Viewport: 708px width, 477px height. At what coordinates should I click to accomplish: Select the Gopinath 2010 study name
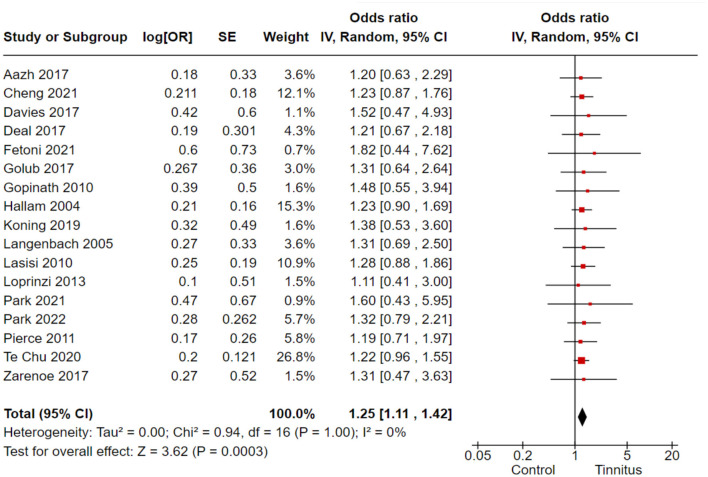tap(48, 187)
